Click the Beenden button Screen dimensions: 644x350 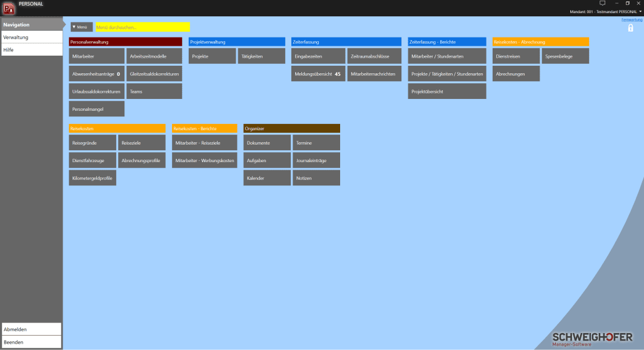coord(31,342)
